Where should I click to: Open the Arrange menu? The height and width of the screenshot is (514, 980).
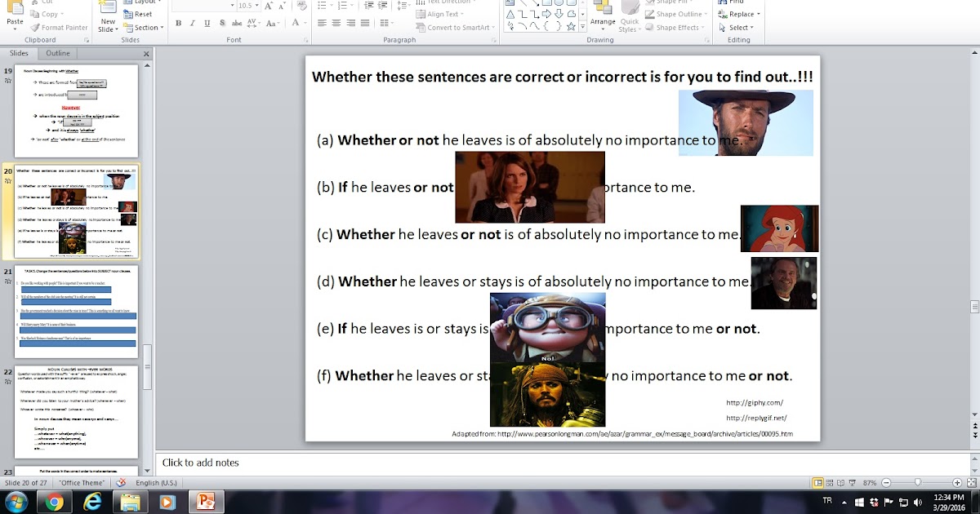coord(603,18)
